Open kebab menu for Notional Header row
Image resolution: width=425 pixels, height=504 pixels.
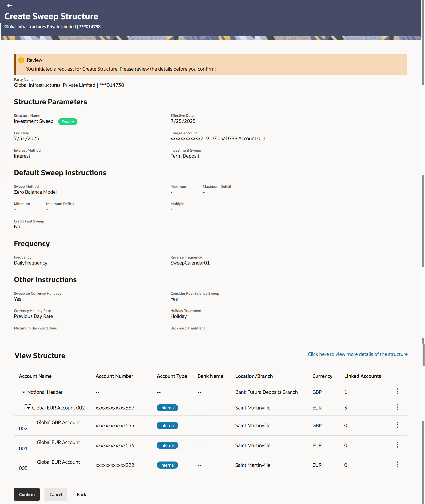397,392
